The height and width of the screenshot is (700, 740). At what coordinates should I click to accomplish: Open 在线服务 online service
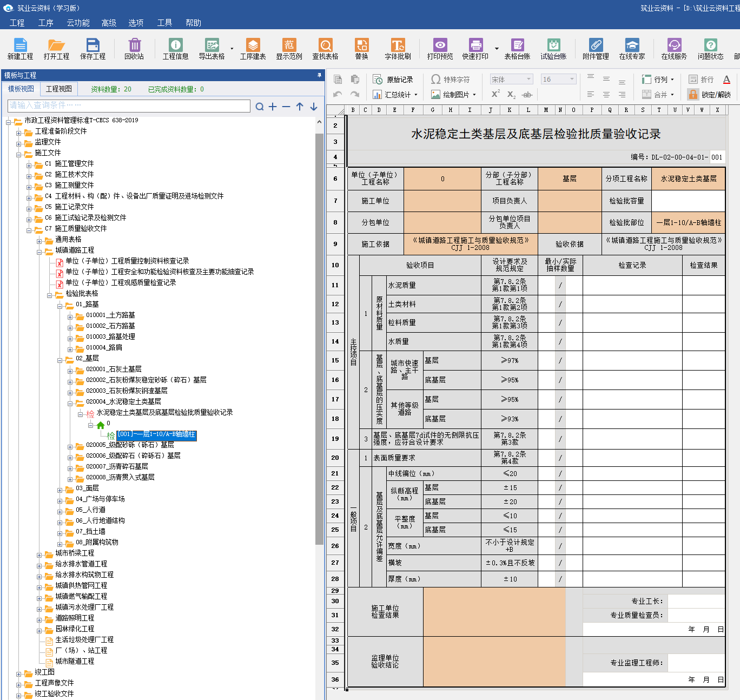coord(674,49)
